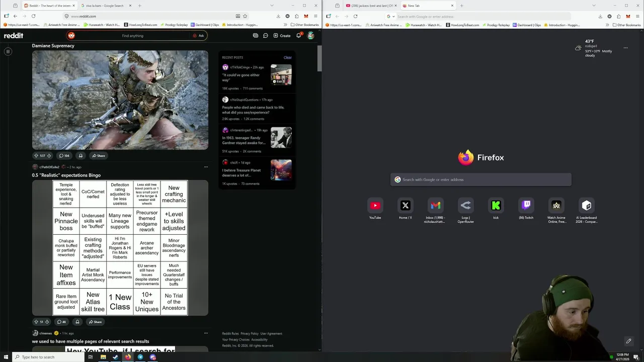Clear the Recent Posts list

point(287,57)
